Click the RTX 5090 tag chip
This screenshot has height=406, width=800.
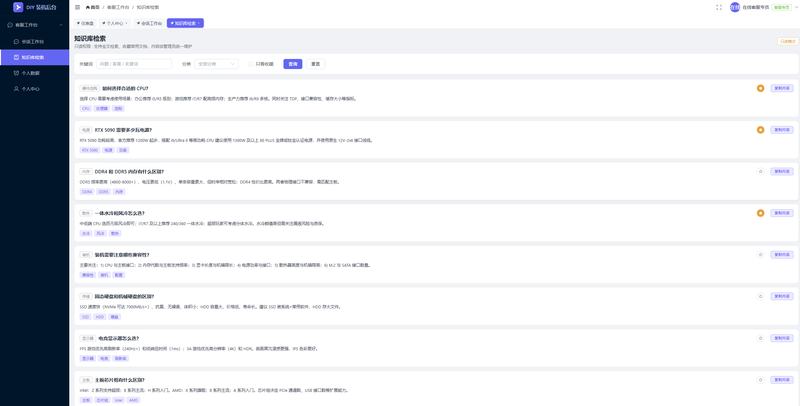pyautogui.click(x=90, y=150)
